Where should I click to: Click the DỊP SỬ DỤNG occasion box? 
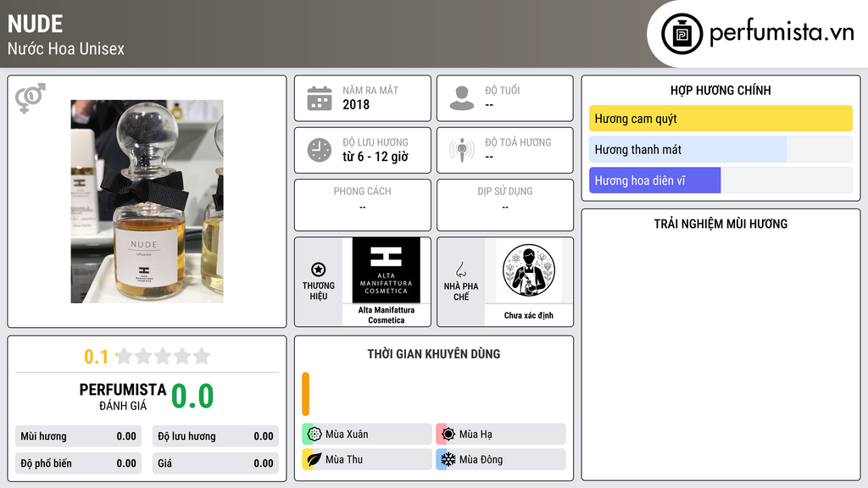[x=505, y=205]
